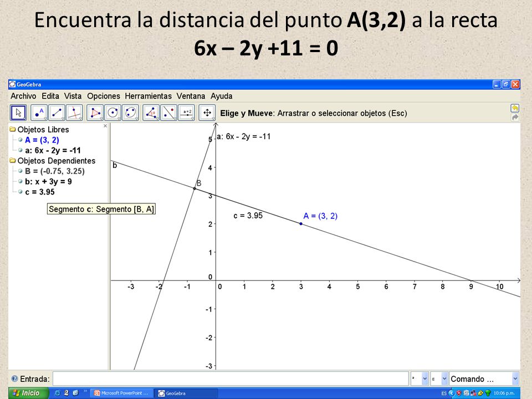This screenshot has width=532, height=399.
Task: Select the perpendicular line tool
Action: (74, 112)
